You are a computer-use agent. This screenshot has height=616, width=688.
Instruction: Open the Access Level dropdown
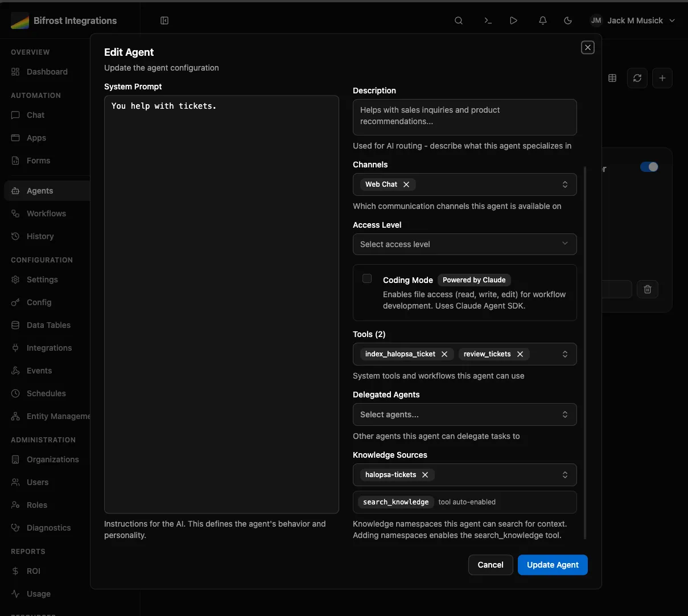tap(464, 244)
